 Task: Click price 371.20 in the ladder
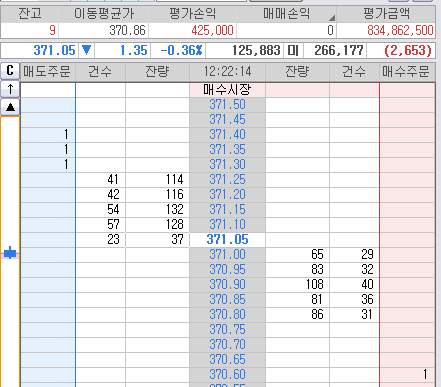point(227,195)
